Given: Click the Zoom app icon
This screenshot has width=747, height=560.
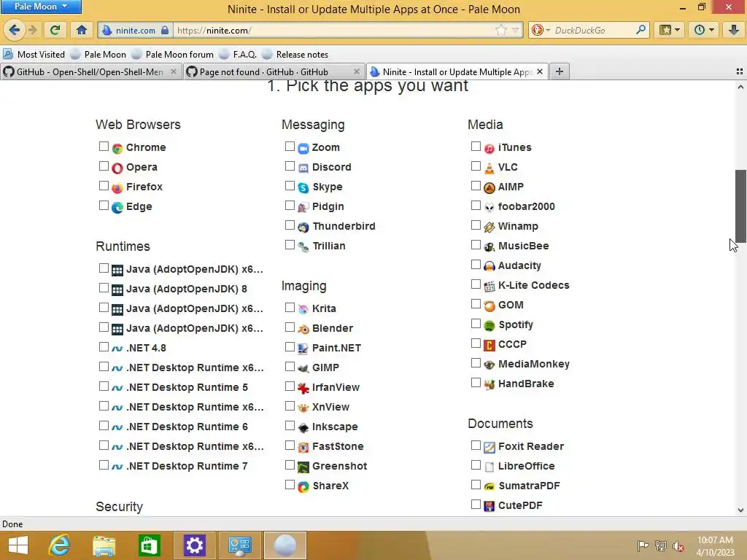Looking at the screenshot, I should 303,148.
